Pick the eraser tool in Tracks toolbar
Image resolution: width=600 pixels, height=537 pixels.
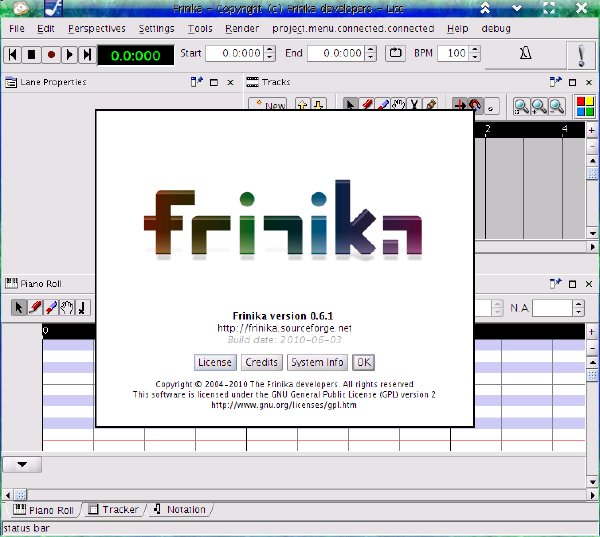click(383, 104)
